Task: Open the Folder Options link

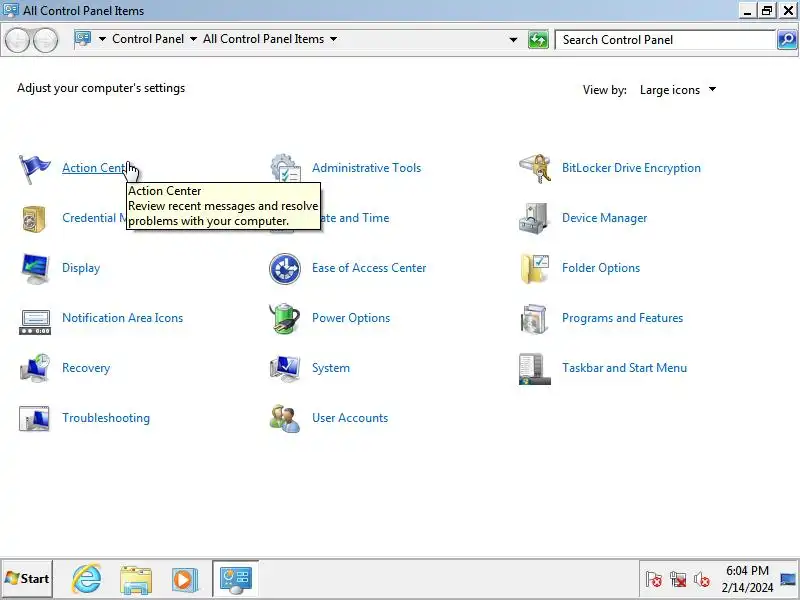Action: click(x=601, y=268)
